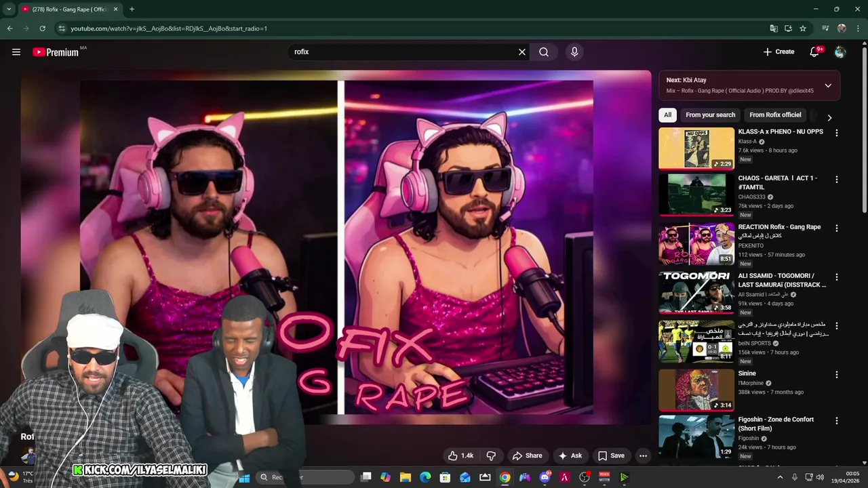Open options for the Sinine video
Screen dimensions: 868x488
[x=836, y=375]
